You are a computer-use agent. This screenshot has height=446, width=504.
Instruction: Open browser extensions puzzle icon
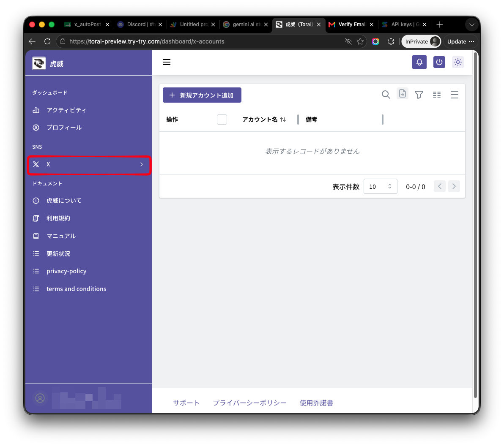(391, 41)
